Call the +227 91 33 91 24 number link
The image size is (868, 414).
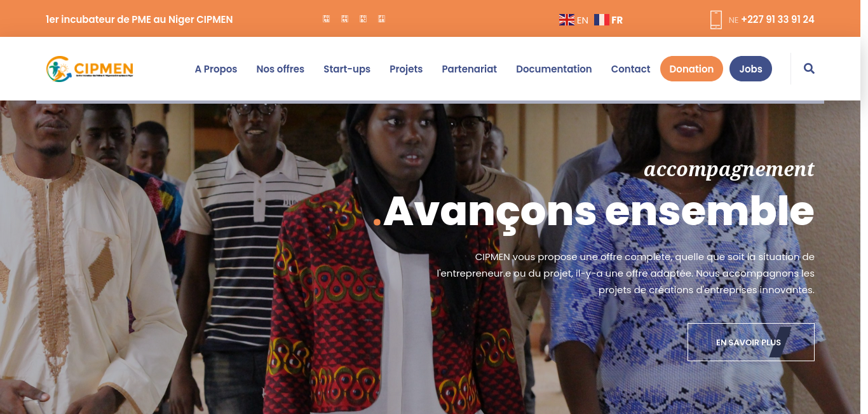[778, 20]
